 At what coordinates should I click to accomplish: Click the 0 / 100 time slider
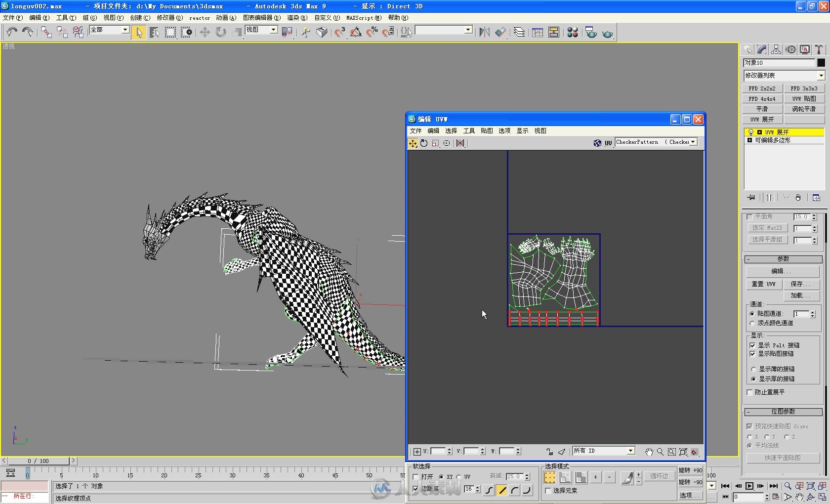pyautogui.click(x=38, y=461)
